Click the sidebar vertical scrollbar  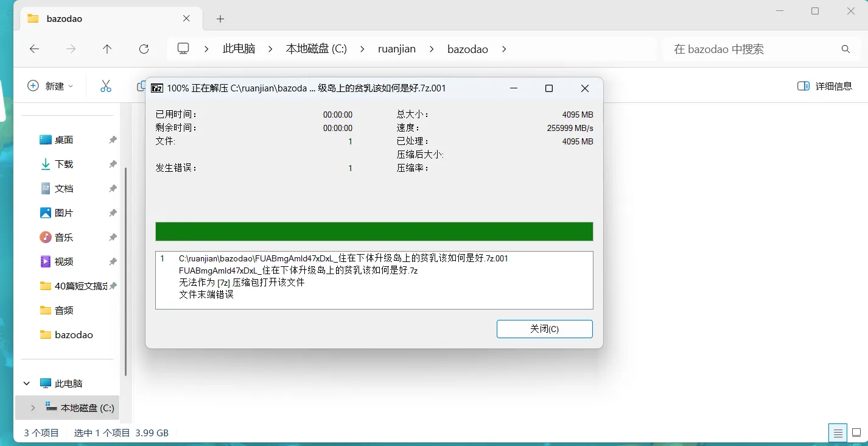point(125,271)
